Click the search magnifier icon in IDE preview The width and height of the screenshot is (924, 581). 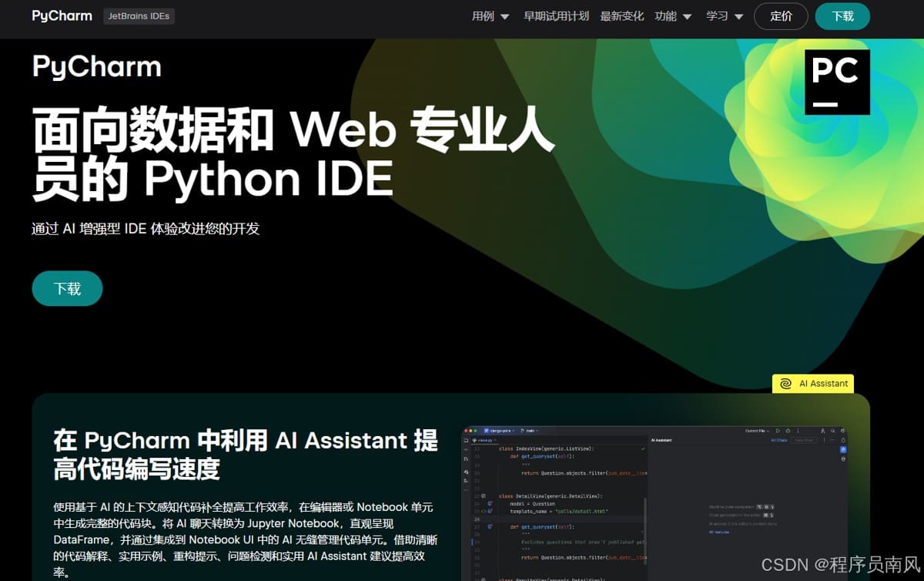pyautogui.click(x=833, y=431)
